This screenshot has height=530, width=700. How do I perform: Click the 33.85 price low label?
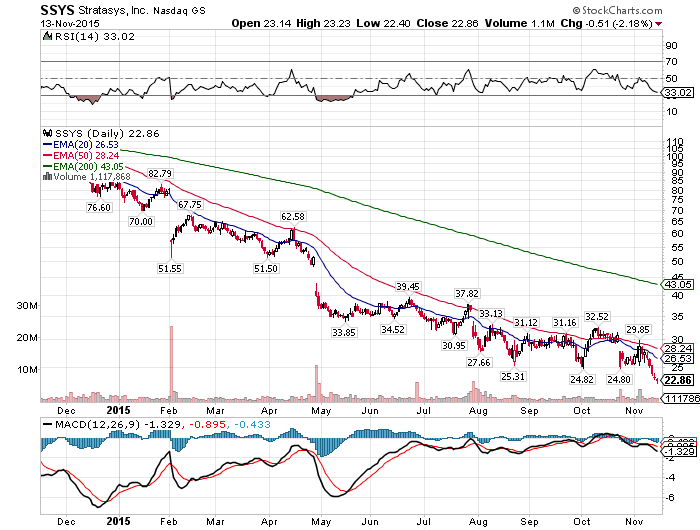pyautogui.click(x=344, y=332)
